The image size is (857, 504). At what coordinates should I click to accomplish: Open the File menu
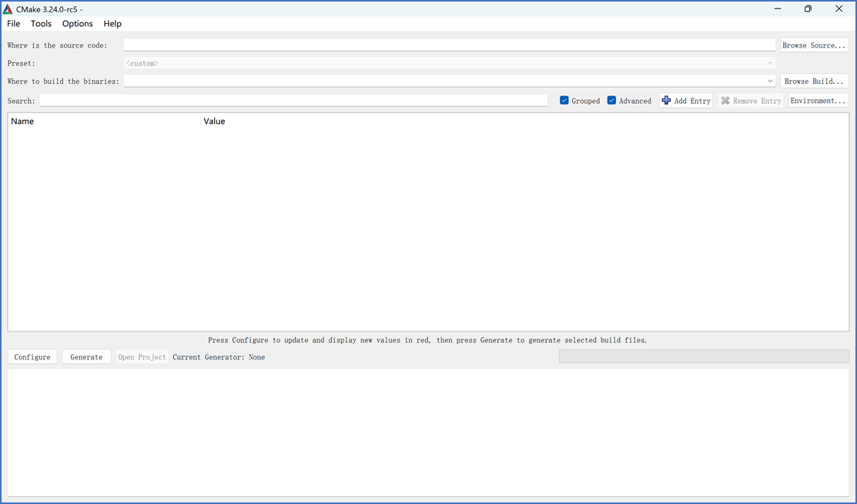pyautogui.click(x=13, y=24)
